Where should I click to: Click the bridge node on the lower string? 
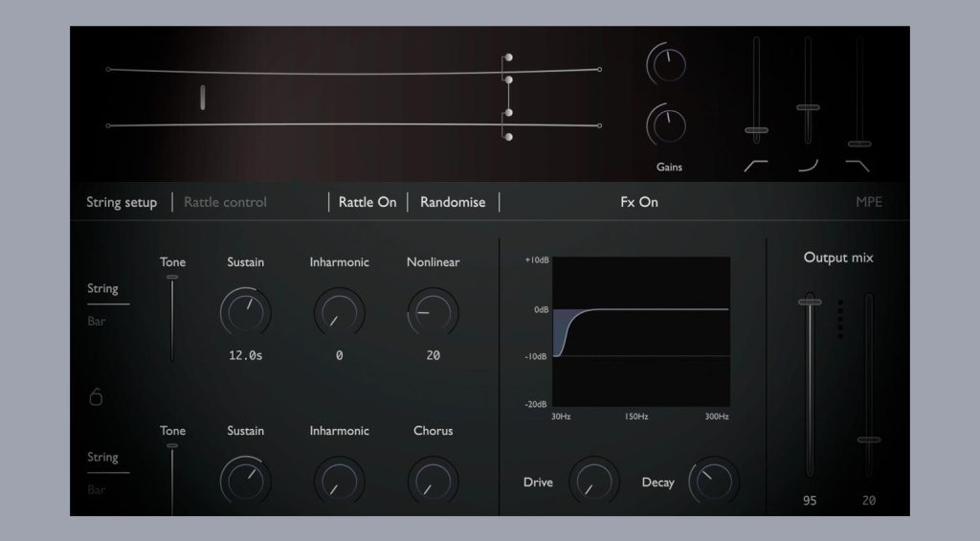tap(509, 113)
